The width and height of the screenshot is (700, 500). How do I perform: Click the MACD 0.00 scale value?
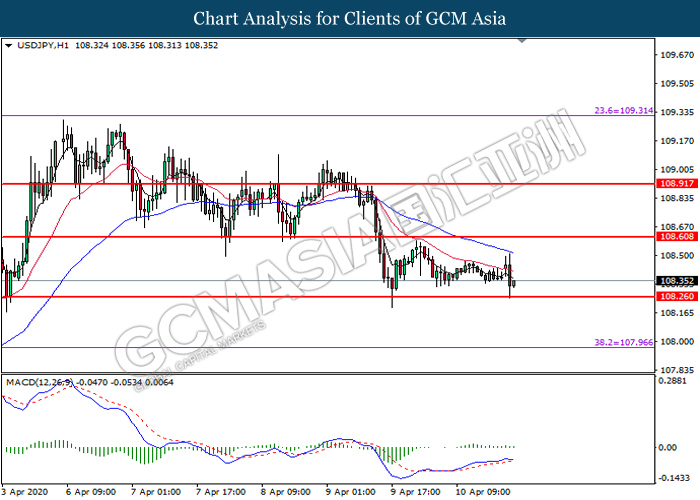point(668,447)
